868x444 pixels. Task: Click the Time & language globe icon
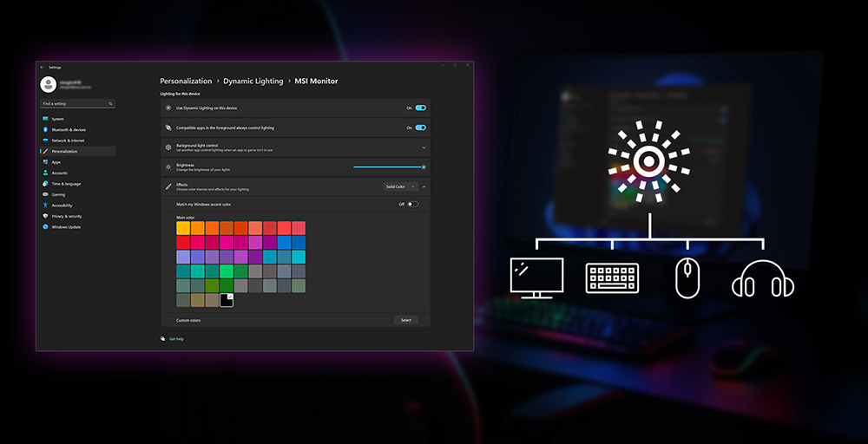point(45,184)
